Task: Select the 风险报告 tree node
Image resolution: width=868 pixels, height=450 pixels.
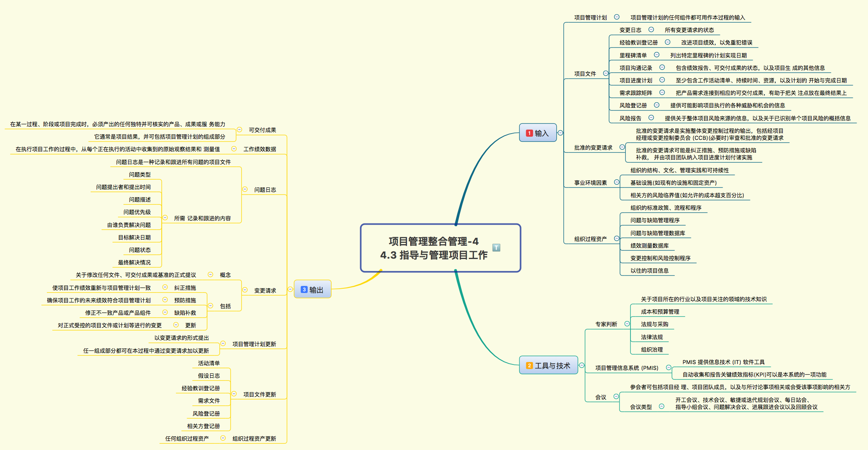Action: click(630, 118)
